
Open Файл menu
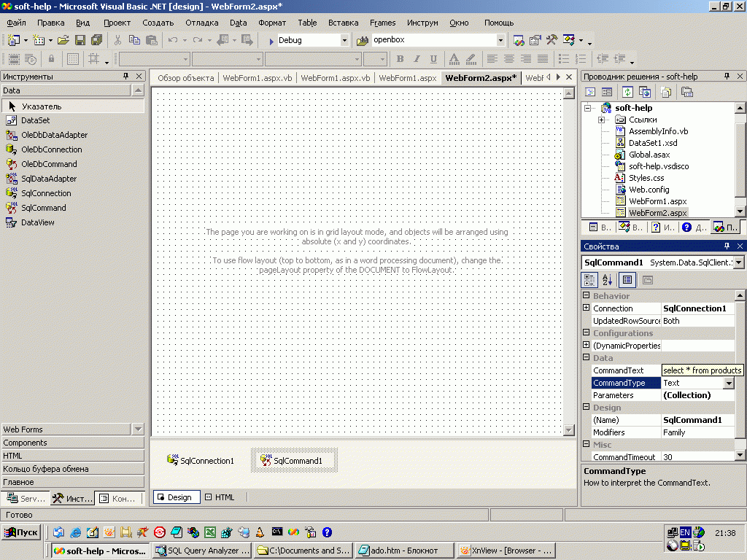pyautogui.click(x=16, y=23)
